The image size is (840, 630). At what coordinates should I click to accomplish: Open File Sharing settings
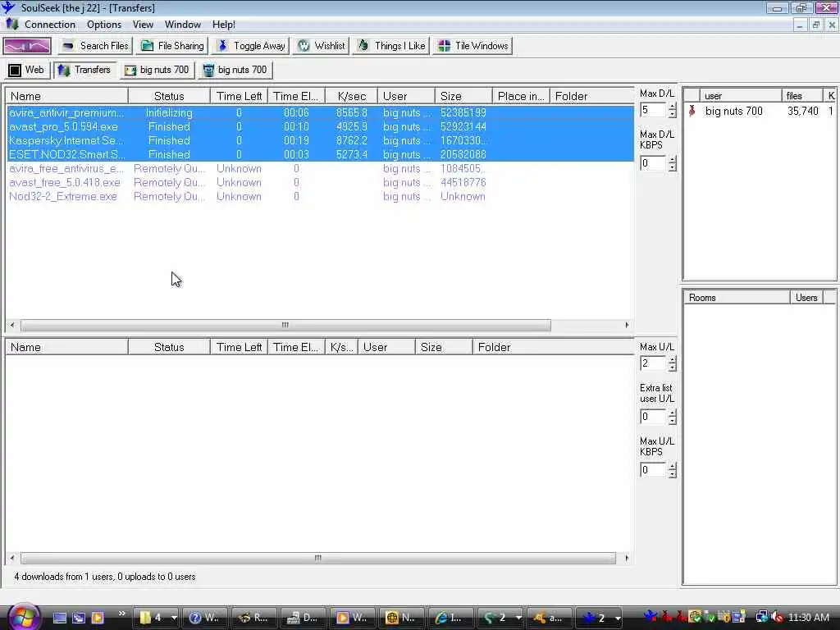172,46
